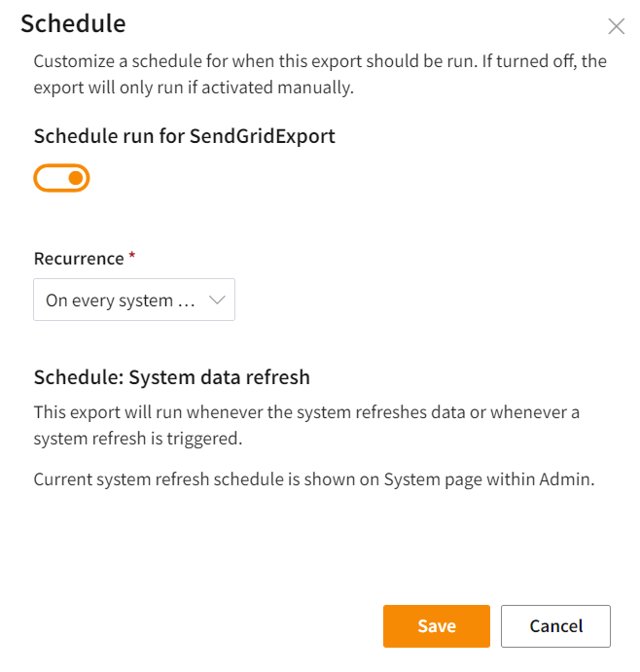Viewport: 640px width, 672px height.
Task: Click the red required asterisk next to Recurrence
Action: (x=131, y=256)
